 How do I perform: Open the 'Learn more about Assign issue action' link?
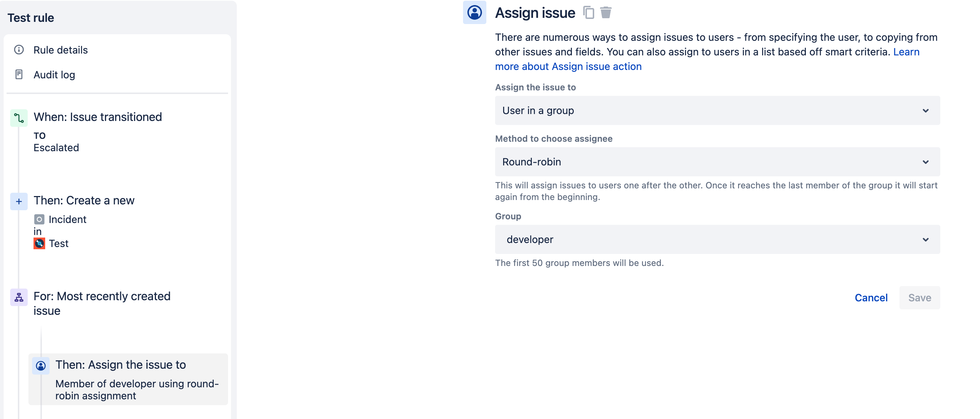coord(568,66)
